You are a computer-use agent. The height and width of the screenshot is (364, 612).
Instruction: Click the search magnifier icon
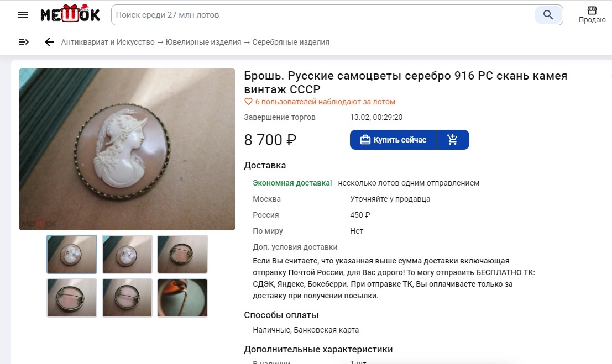click(548, 15)
